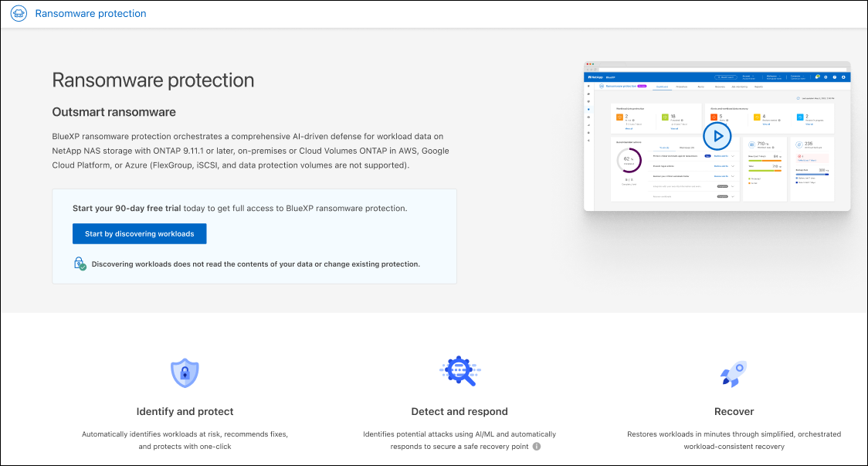Click the Ransomware protection header title
Image resolution: width=868 pixels, height=466 pixels.
coord(90,14)
